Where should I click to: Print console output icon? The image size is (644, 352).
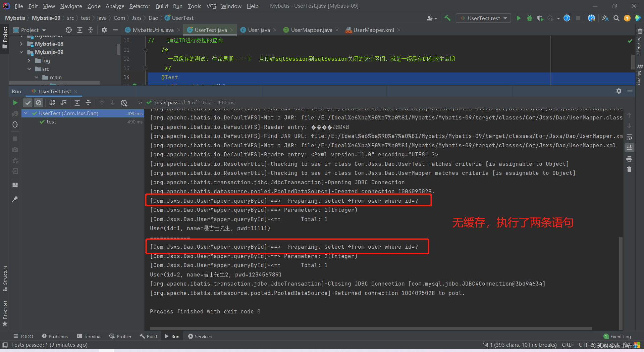pos(629,159)
